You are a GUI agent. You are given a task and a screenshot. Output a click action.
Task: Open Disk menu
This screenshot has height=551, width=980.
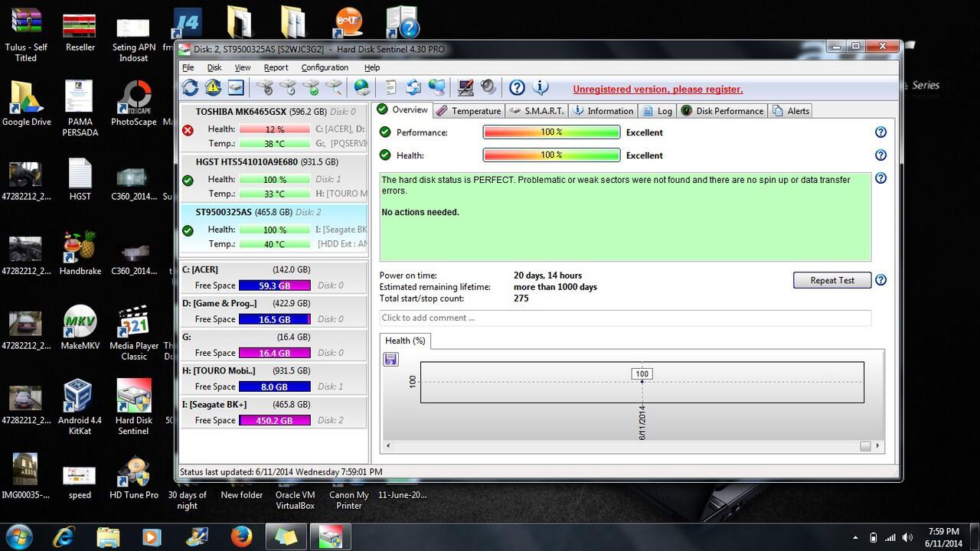pos(214,67)
